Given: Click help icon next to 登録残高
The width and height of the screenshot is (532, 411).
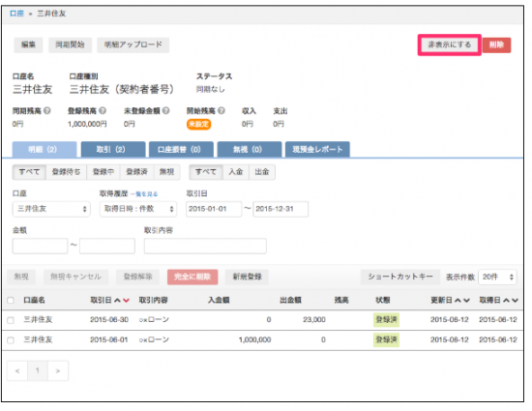Looking at the screenshot, I should [103, 110].
